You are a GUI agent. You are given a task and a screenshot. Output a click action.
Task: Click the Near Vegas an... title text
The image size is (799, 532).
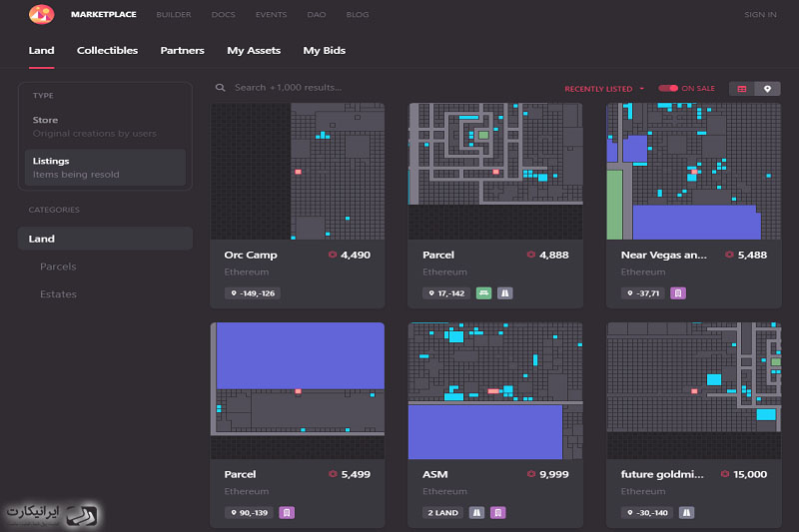663,256
